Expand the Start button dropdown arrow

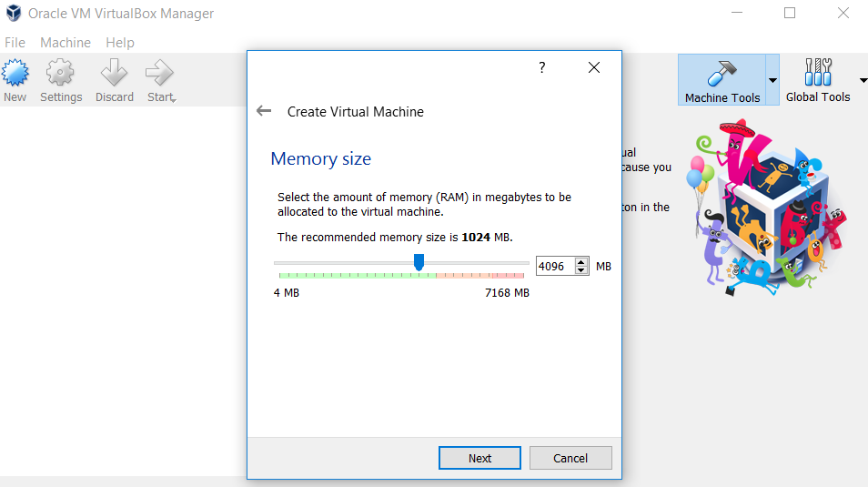tap(174, 100)
